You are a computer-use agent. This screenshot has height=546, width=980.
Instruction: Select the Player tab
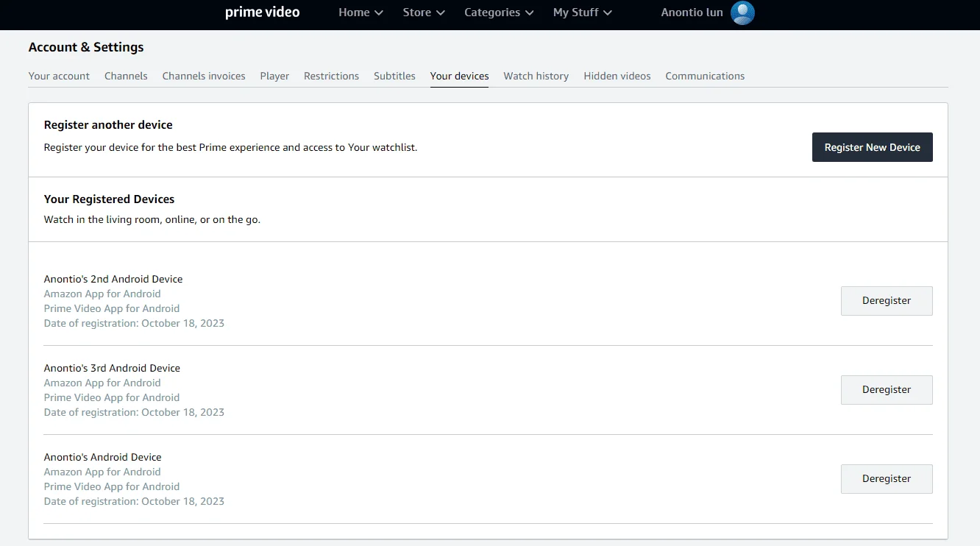click(x=274, y=76)
